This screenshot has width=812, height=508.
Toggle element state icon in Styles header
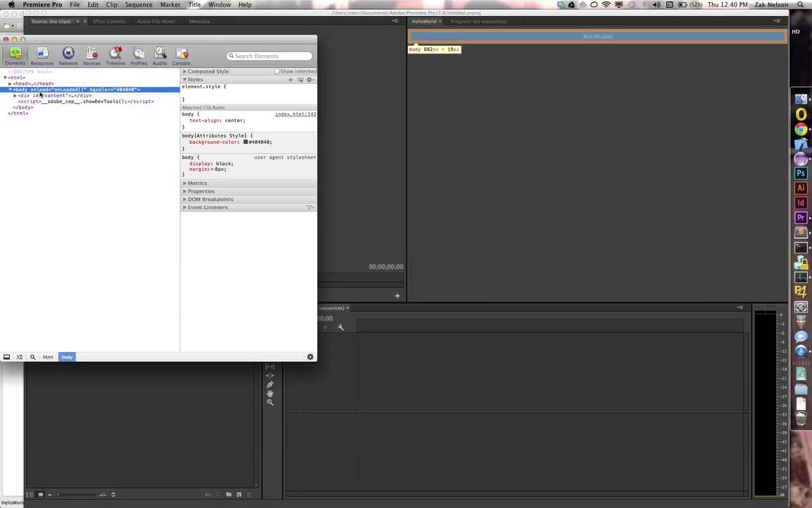300,80
